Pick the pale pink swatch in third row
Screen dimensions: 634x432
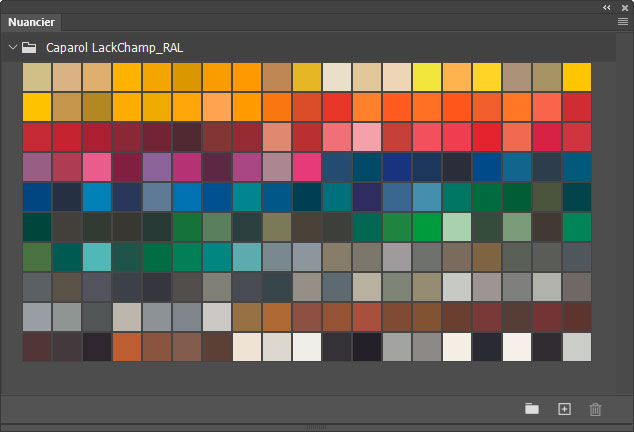click(367, 137)
